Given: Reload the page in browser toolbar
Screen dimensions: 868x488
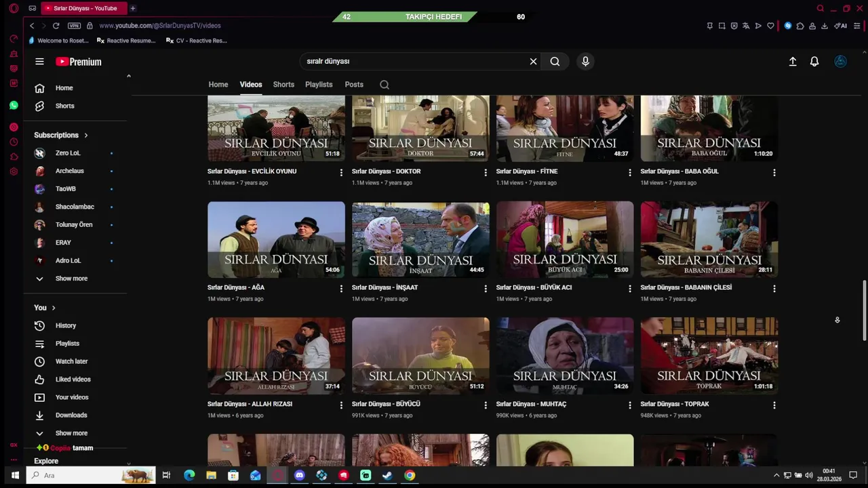Looking at the screenshot, I should (x=56, y=26).
